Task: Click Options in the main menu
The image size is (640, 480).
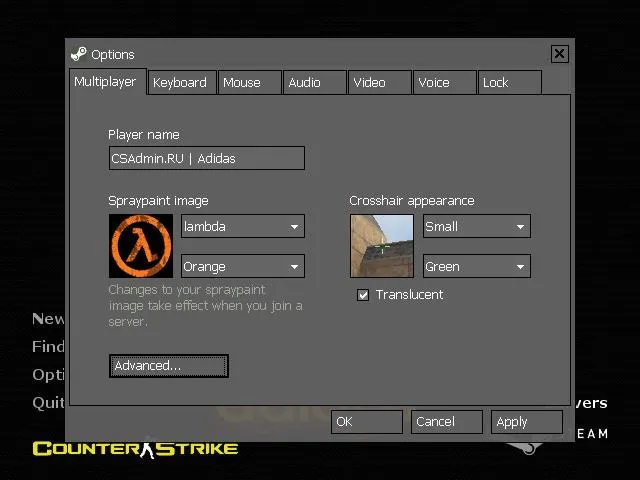Action: tap(48, 375)
